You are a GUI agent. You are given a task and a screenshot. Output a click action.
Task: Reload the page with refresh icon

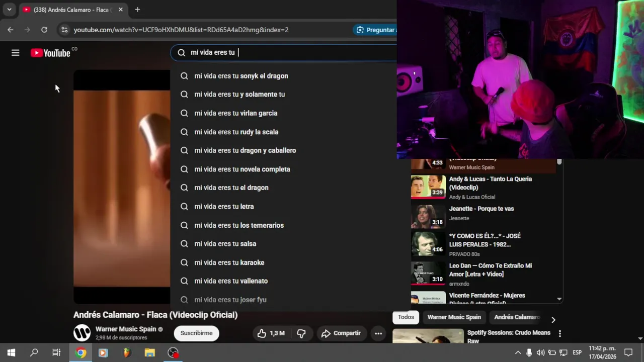[44, 30]
